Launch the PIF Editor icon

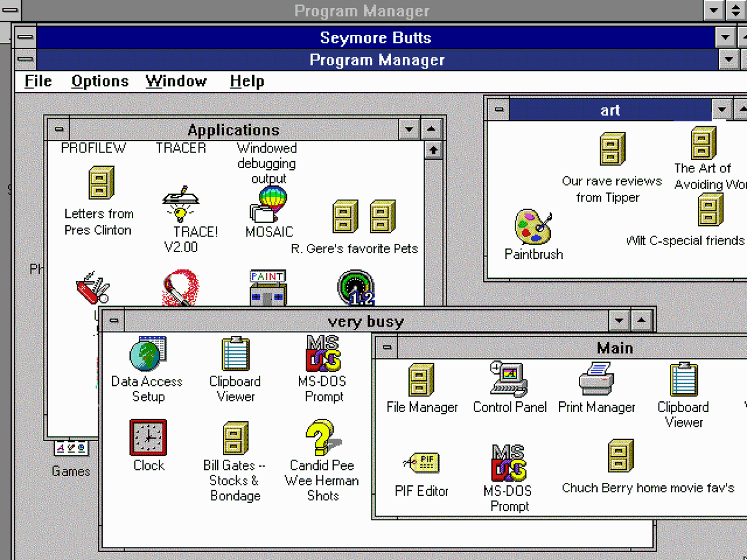click(x=421, y=463)
